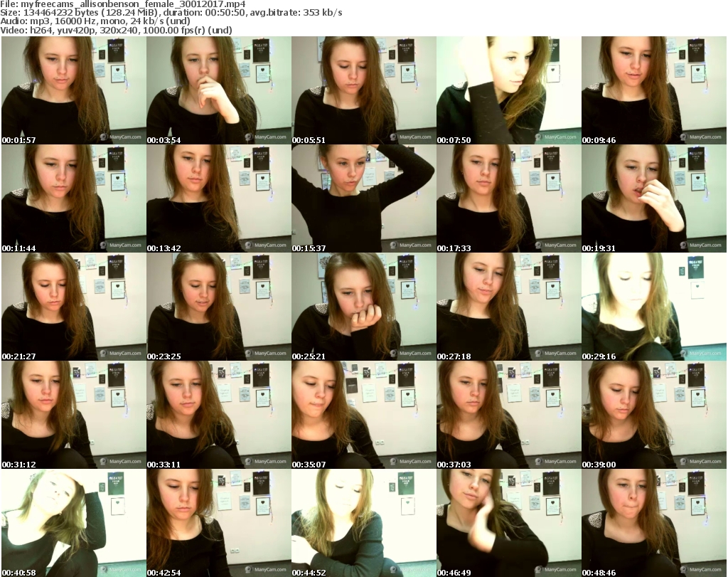This screenshot has width=728, height=577.
Task: Select the 'Video: h264, yuv420p' info line
Action: coord(116,30)
